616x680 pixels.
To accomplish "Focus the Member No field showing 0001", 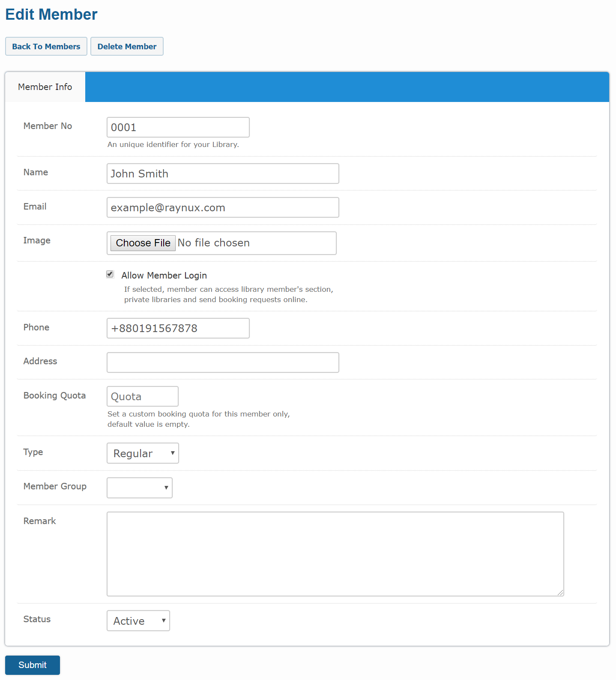I will pos(178,127).
